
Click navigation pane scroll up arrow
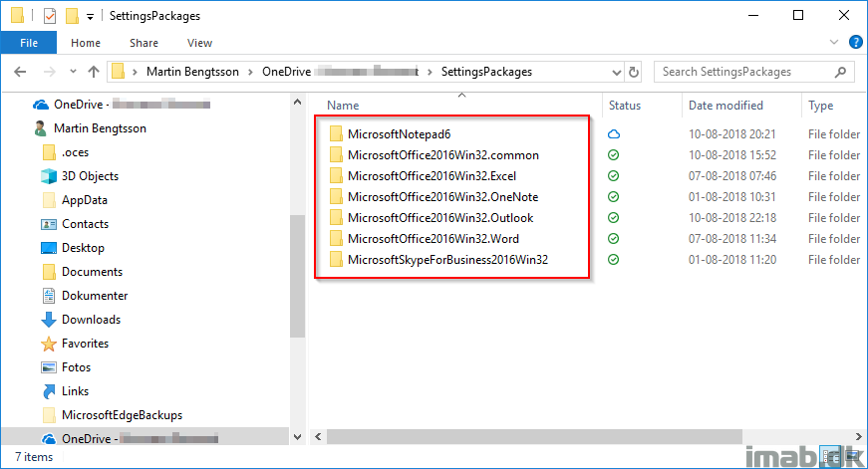click(297, 102)
